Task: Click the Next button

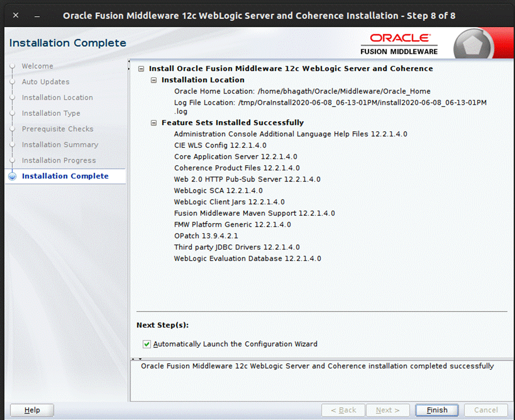Action: pos(387,410)
